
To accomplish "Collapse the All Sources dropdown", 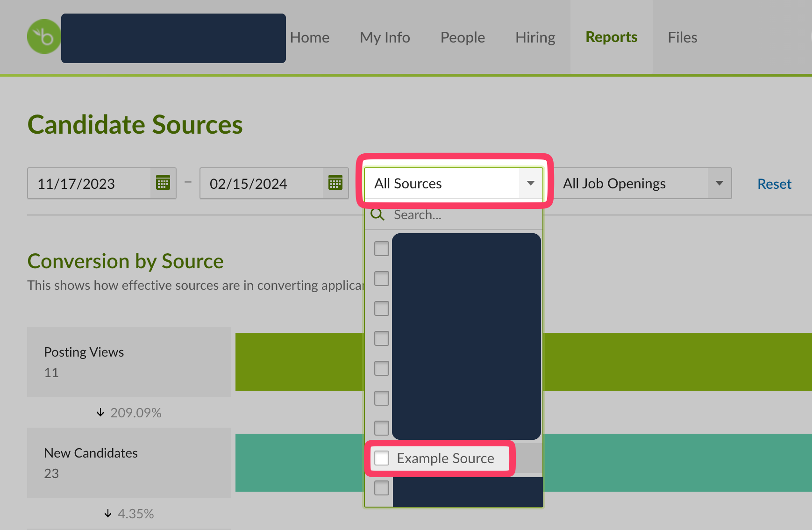I will pos(530,183).
